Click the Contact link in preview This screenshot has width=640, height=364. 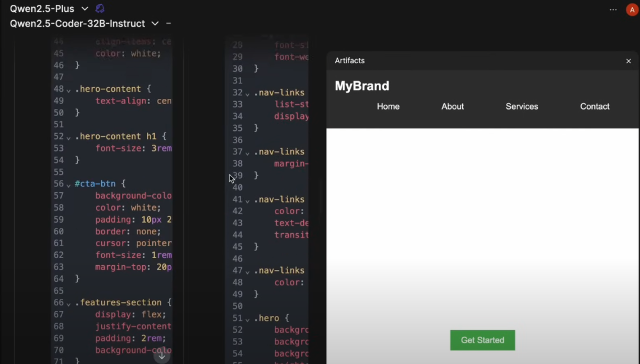(594, 107)
